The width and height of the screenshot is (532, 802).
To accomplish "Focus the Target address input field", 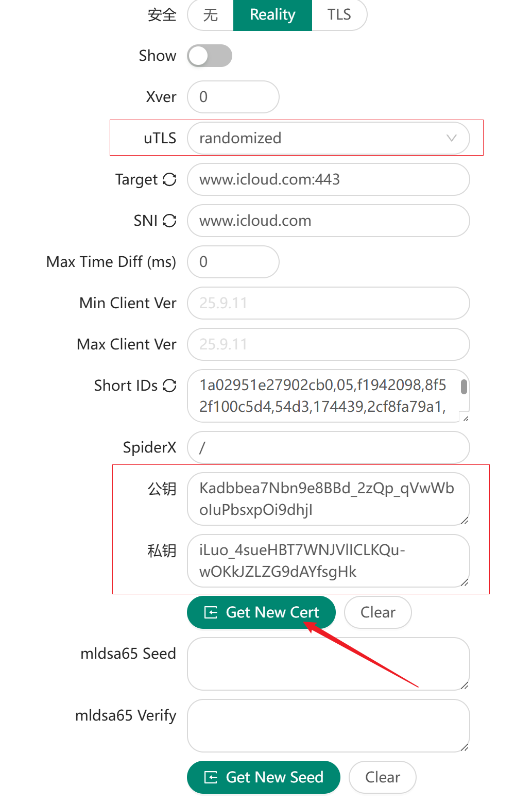I will (328, 179).
